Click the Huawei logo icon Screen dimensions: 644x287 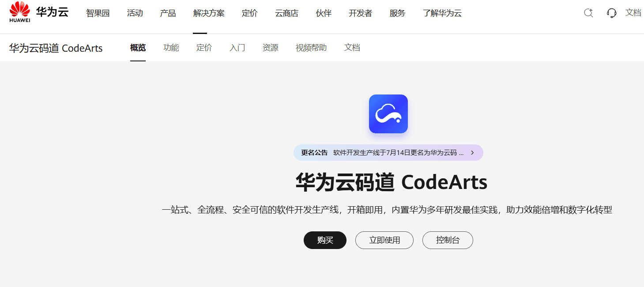tap(20, 12)
